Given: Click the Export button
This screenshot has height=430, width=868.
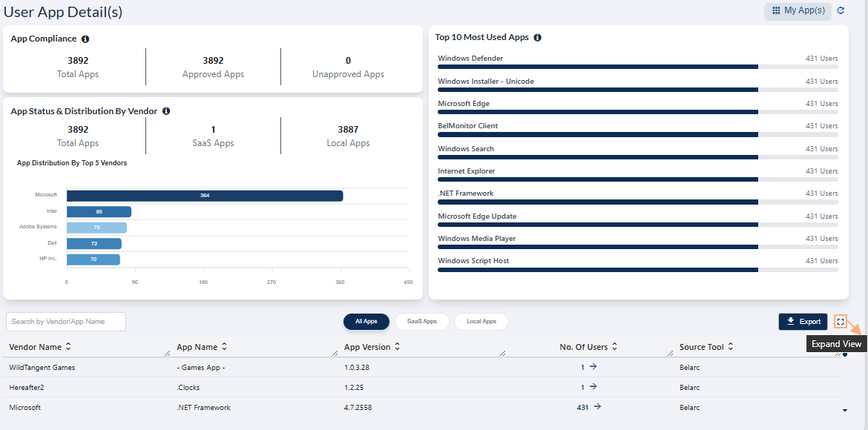Looking at the screenshot, I should [x=803, y=322].
